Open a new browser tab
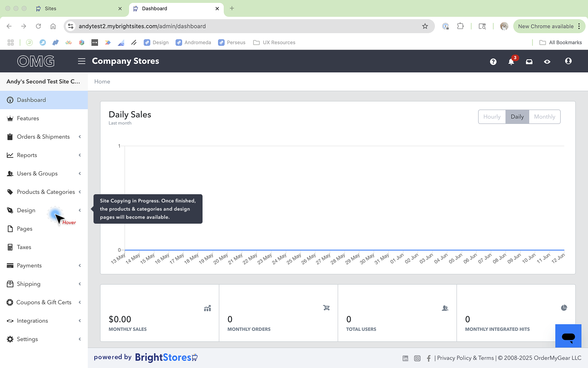 point(232,8)
